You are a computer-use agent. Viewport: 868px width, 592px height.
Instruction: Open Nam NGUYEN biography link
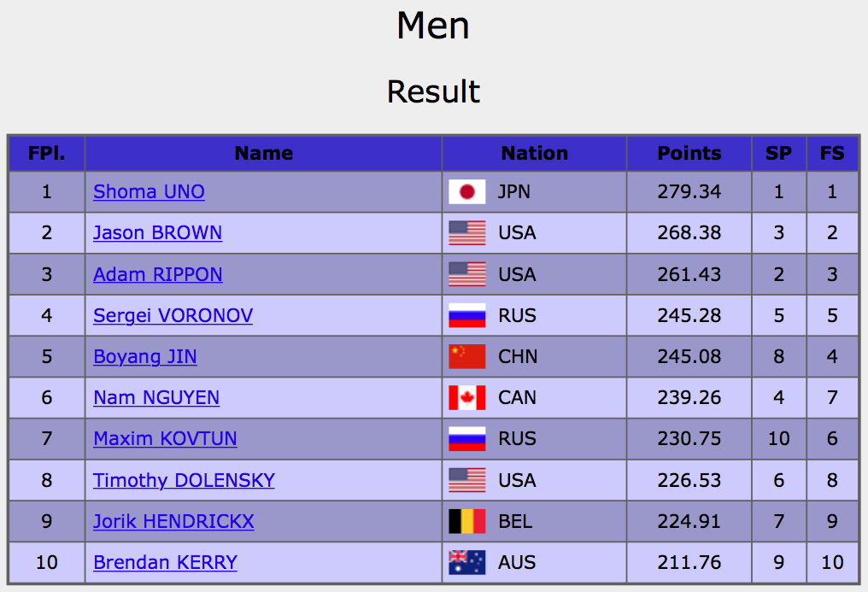click(156, 397)
